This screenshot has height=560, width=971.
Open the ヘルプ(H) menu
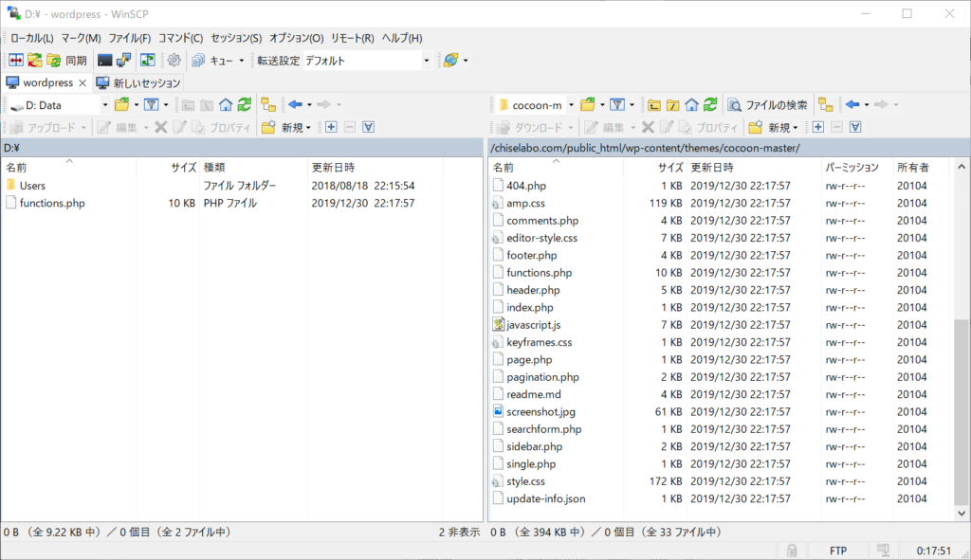[401, 38]
